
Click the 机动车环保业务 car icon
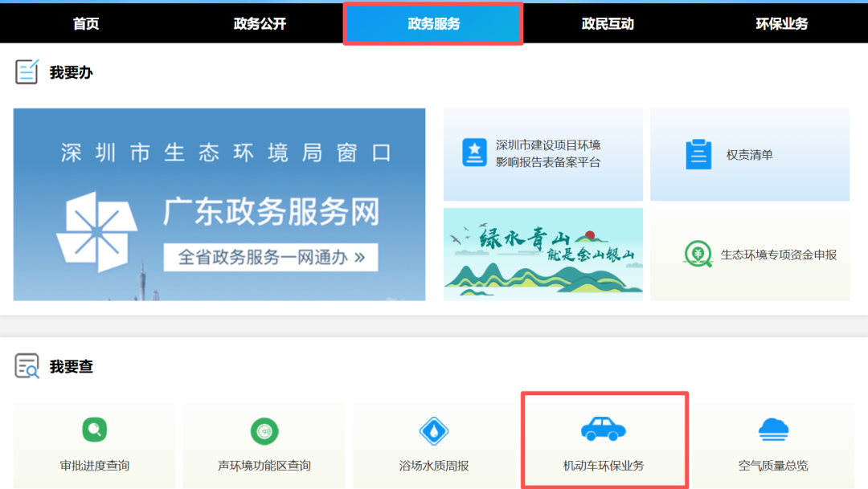(x=604, y=429)
